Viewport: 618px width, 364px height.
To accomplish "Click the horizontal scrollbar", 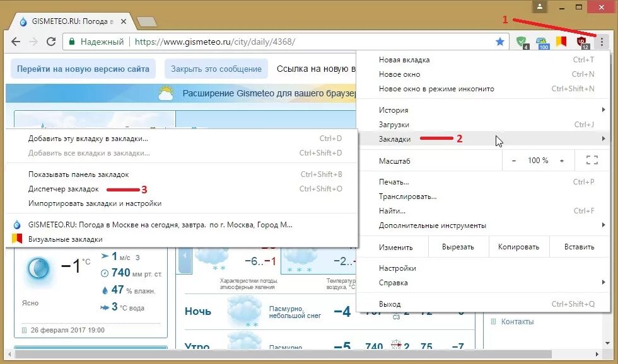I will pyautogui.click(x=283, y=354).
